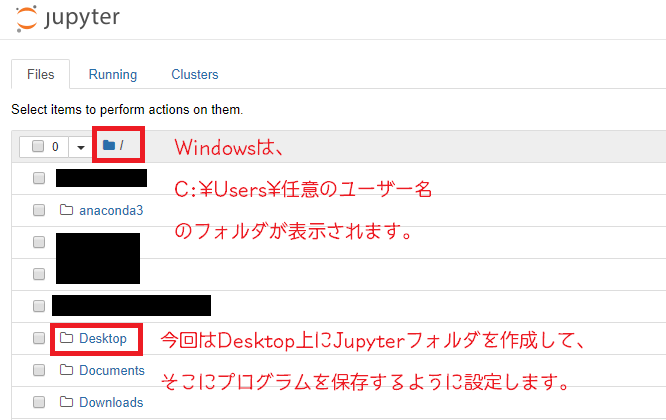Open the Downloads folder link
This screenshot has width=666, height=420.
[111, 402]
